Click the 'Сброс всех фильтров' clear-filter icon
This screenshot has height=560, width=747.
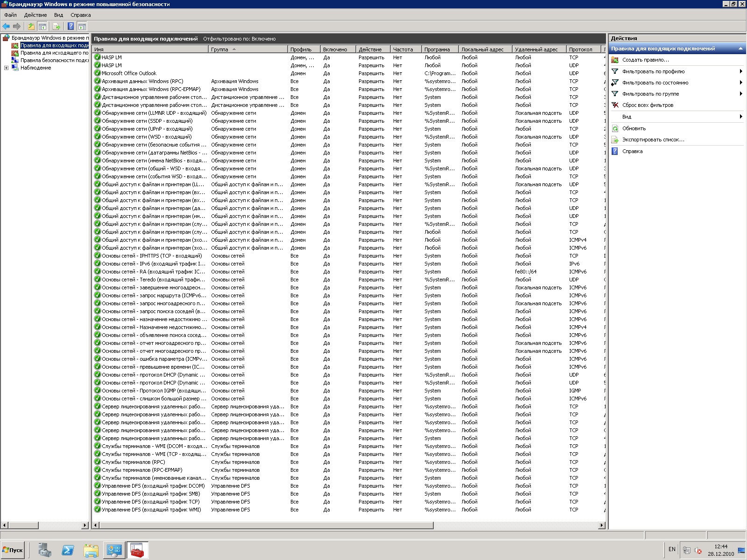pos(615,105)
